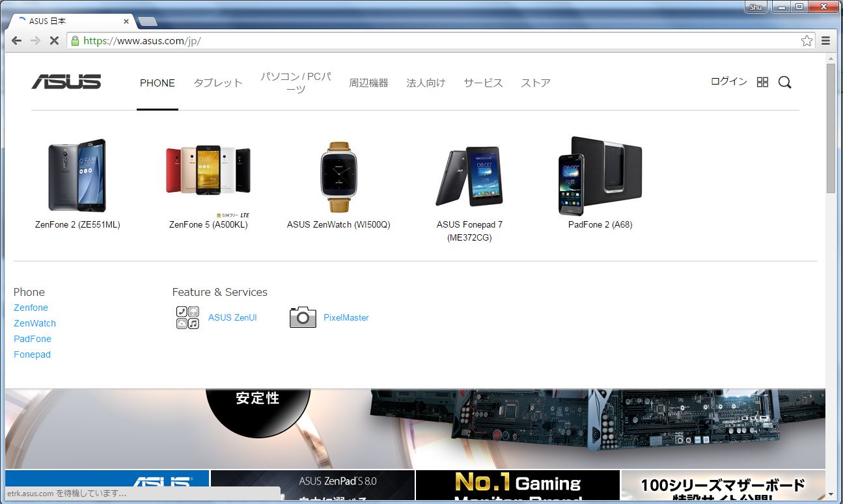Click the scrollbar down arrow

click(831, 494)
